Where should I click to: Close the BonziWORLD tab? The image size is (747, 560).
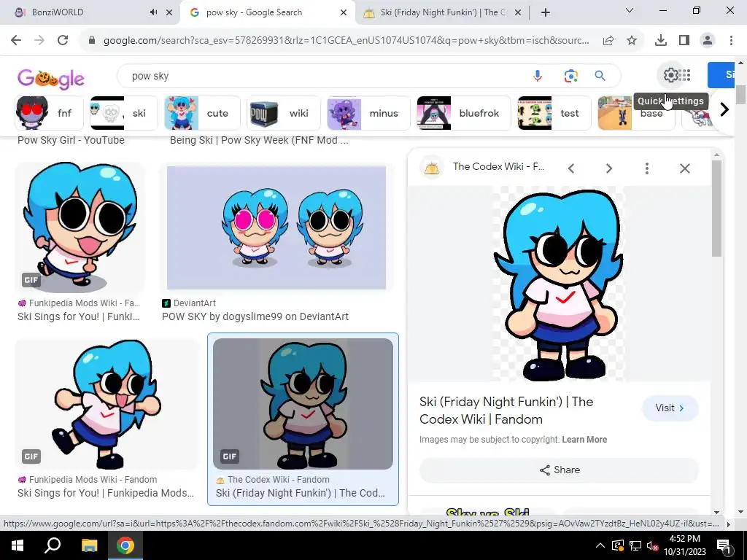[x=169, y=12]
